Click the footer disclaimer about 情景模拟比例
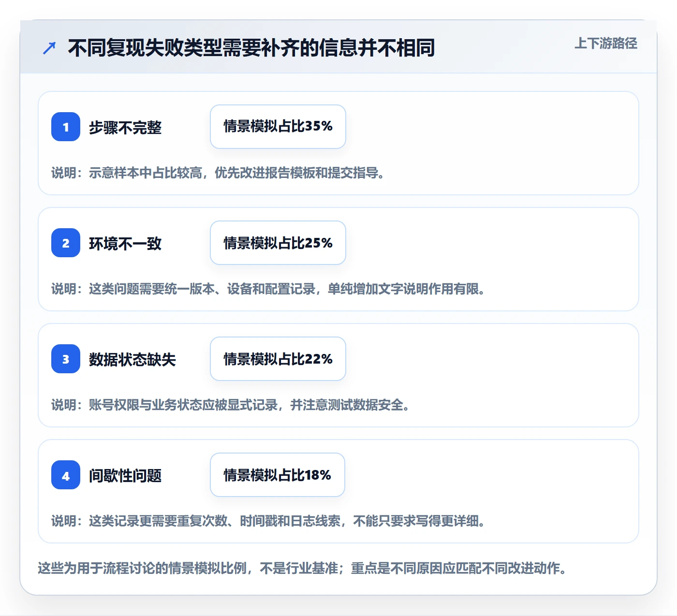Image resolution: width=677 pixels, height=616 pixels. (302, 568)
